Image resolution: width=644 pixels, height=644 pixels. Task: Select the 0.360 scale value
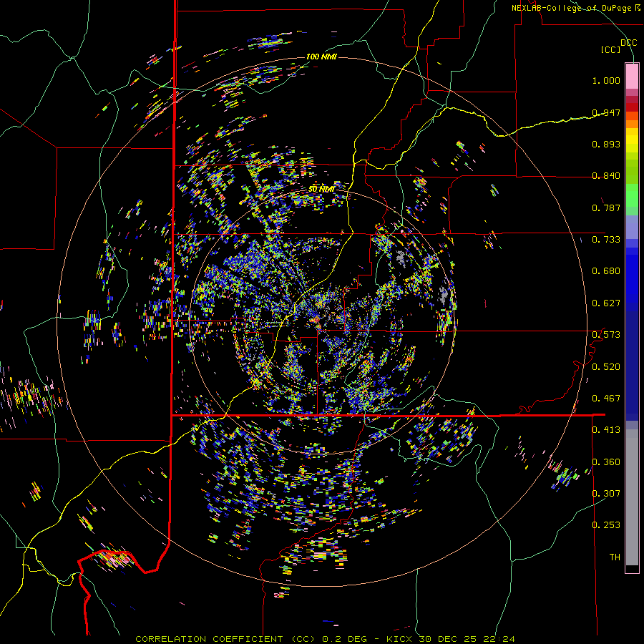pyautogui.click(x=606, y=462)
